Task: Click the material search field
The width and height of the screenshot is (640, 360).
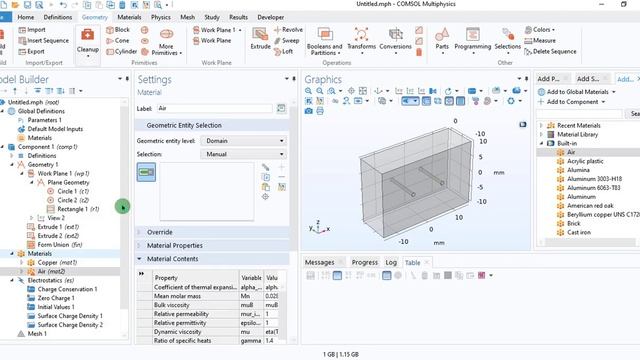Action: (580, 113)
